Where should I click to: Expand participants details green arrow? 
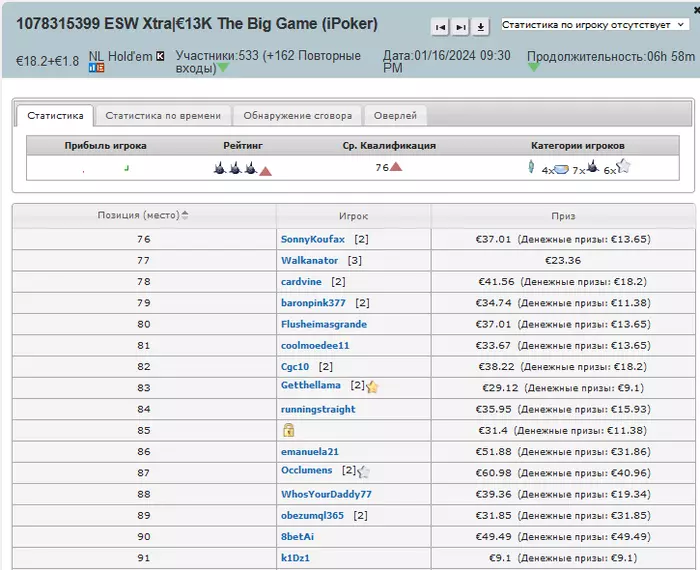223,68
